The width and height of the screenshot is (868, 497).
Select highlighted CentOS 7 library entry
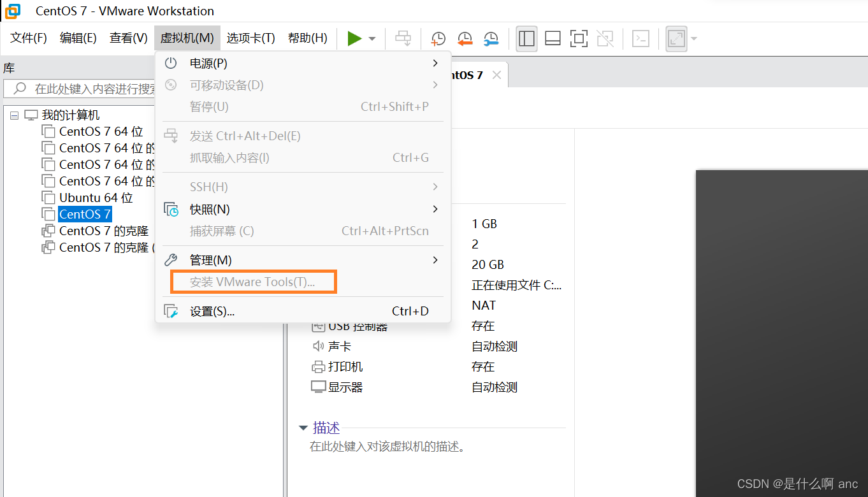point(85,215)
